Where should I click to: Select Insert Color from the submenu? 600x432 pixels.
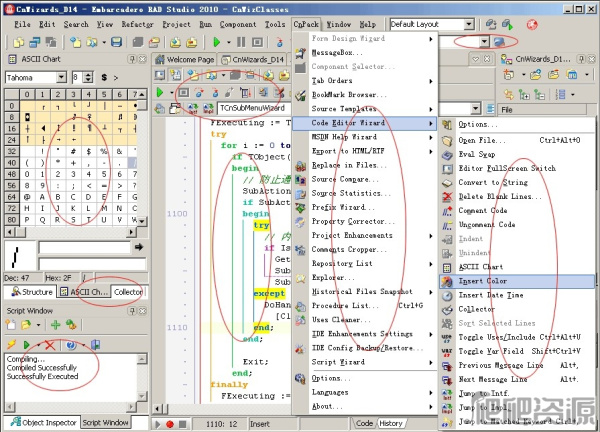(483, 282)
